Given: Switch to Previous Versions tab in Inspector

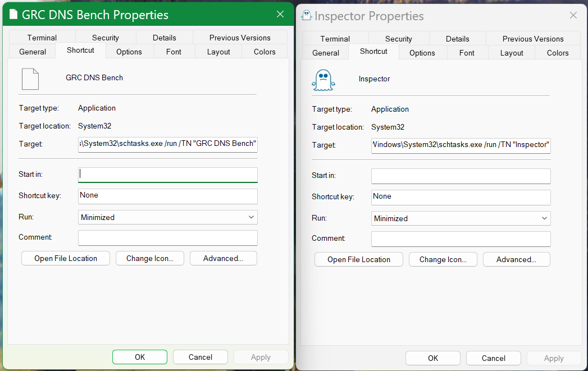Looking at the screenshot, I should [x=532, y=39].
